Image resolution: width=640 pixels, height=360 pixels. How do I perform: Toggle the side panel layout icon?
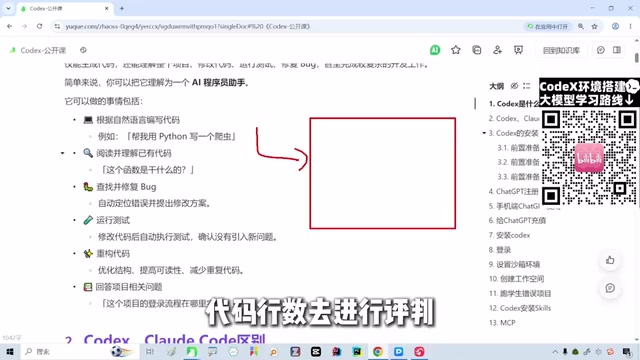(x=617, y=50)
